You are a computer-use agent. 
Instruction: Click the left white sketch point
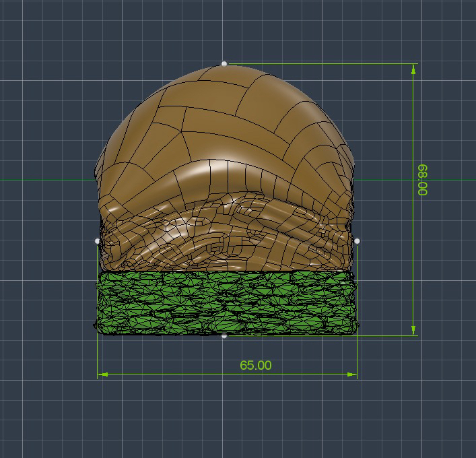click(97, 241)
